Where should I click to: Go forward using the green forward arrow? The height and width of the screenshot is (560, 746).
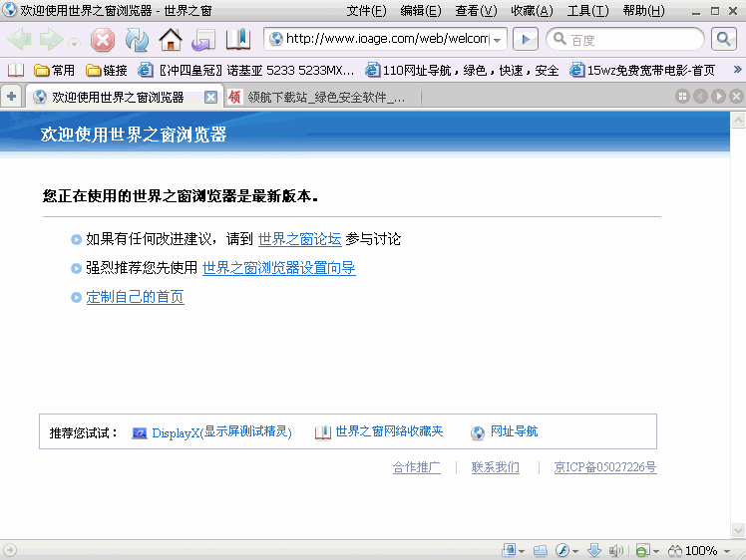coord(52,39)
